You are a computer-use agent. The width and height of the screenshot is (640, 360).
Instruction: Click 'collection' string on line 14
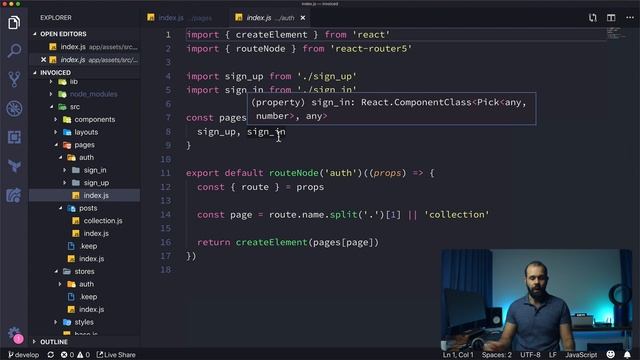coord(457,215)
